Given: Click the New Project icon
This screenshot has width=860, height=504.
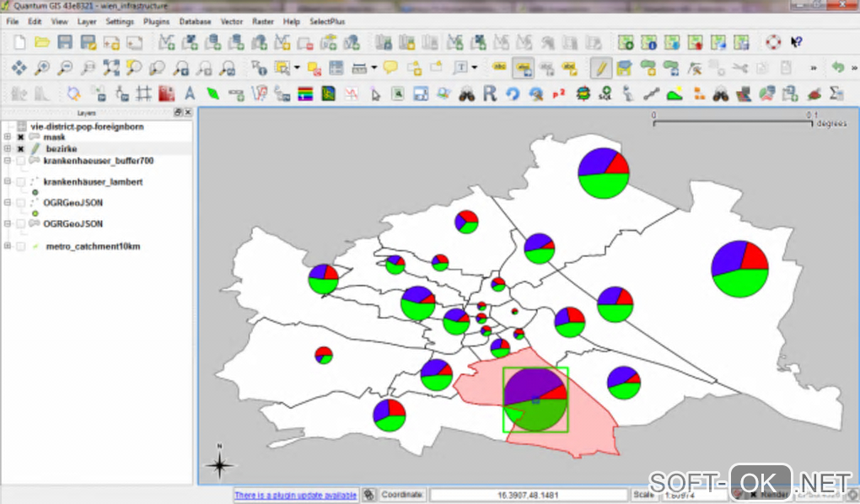Looking at the screenshot, I should point(19,42).
